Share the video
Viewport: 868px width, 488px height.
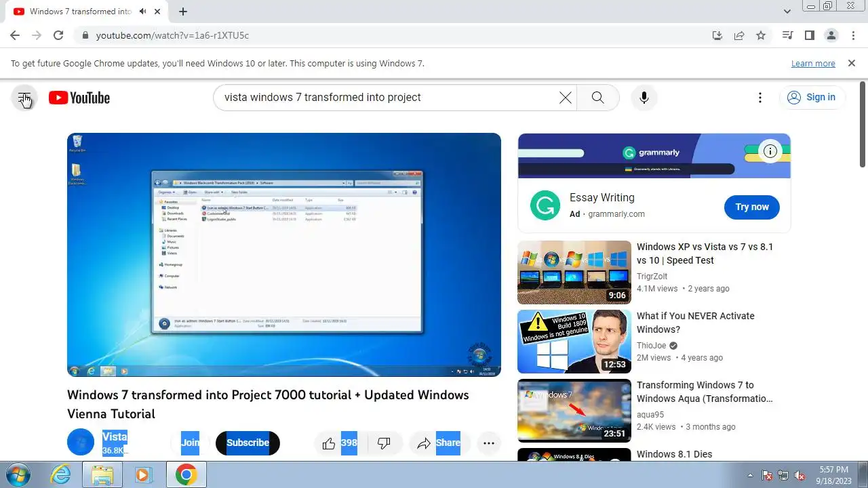tap(438, 443)
